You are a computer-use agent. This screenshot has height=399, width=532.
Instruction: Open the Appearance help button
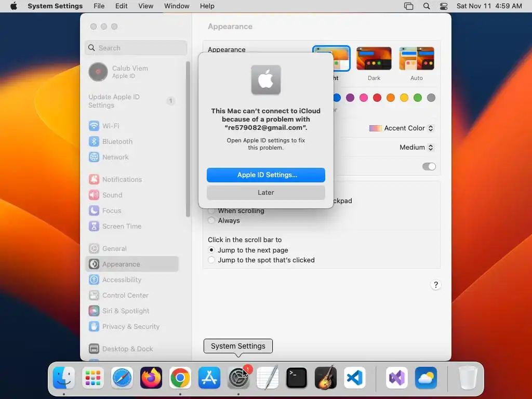coord(436,285)
